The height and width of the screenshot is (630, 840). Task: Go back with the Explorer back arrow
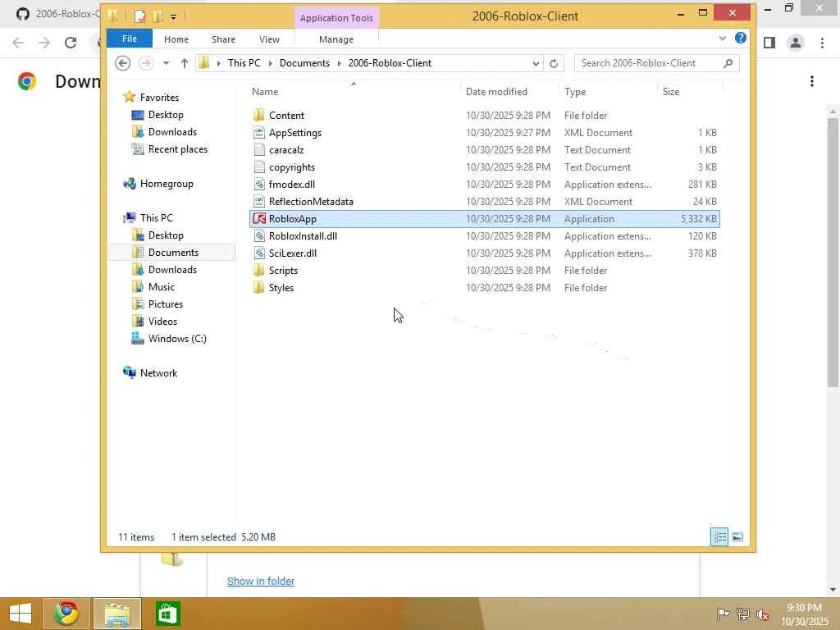pyautogui.click(x=123, y=63)
